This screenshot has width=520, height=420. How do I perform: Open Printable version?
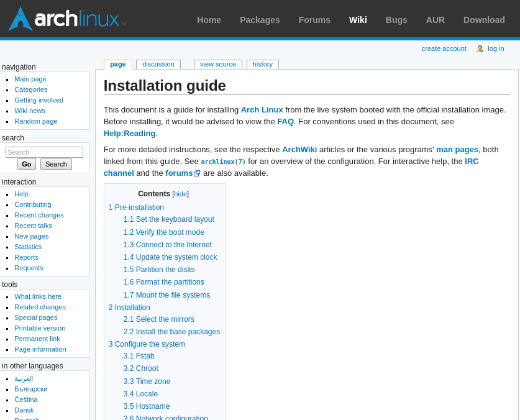(x=40, y=329)
